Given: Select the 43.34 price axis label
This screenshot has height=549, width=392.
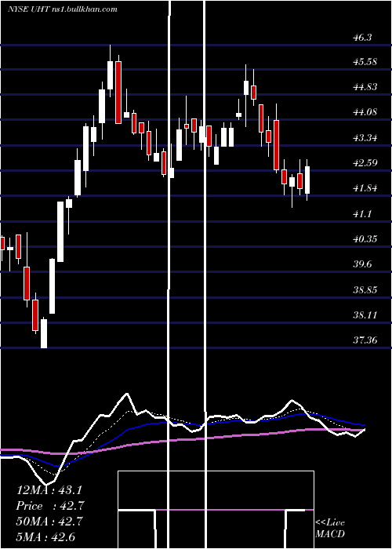Looking at the screenshot, I should point(365,138).
